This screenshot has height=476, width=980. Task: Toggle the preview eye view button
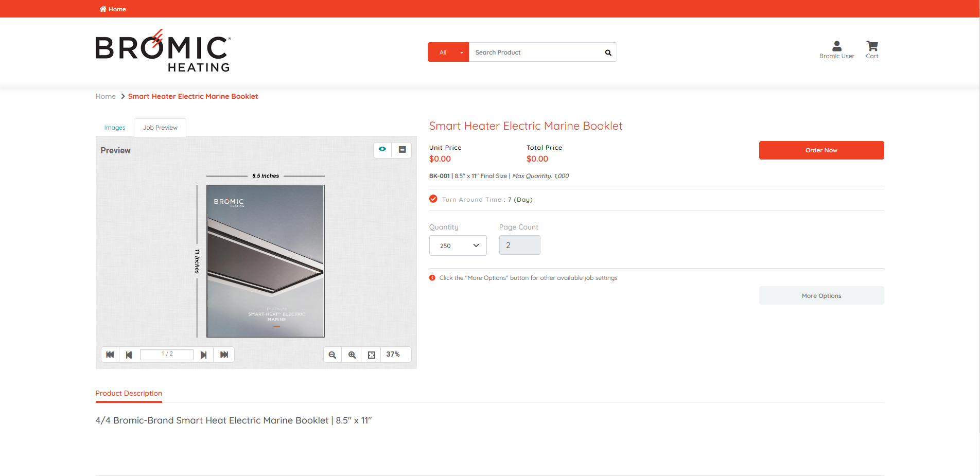tap(382, 149)
